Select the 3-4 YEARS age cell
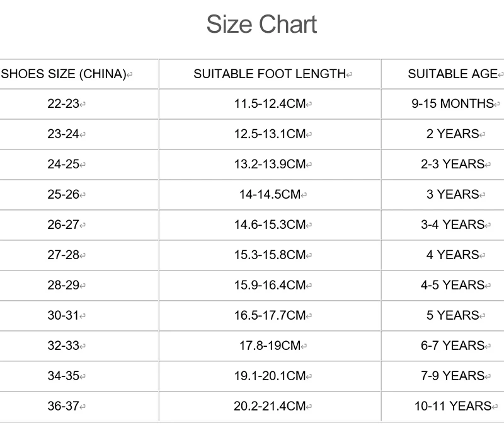 click(452, 224)
